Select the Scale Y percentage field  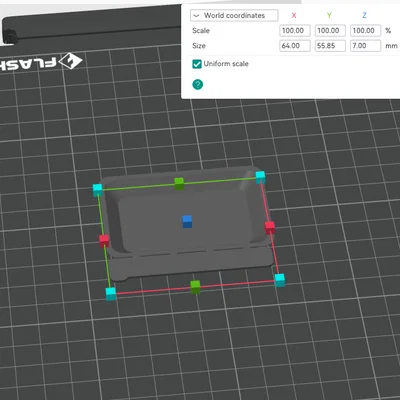tap(330, 31)
